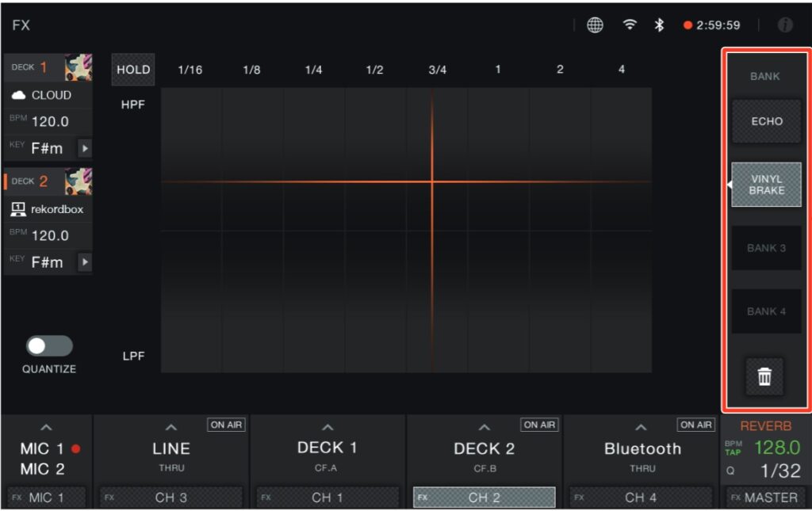This screenshot has width=812, height=511.
Task: Click the CLOUD source icon on Deck 1
Action: tap(18, 95)
